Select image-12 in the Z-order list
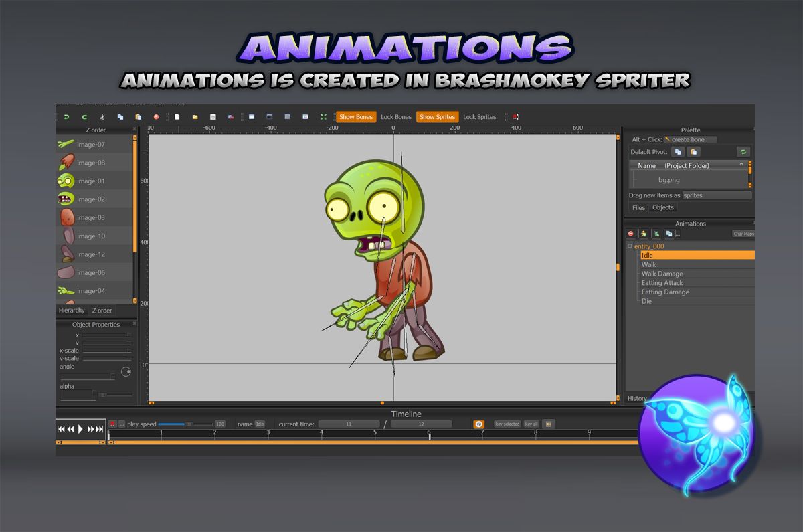 point(94,254)
